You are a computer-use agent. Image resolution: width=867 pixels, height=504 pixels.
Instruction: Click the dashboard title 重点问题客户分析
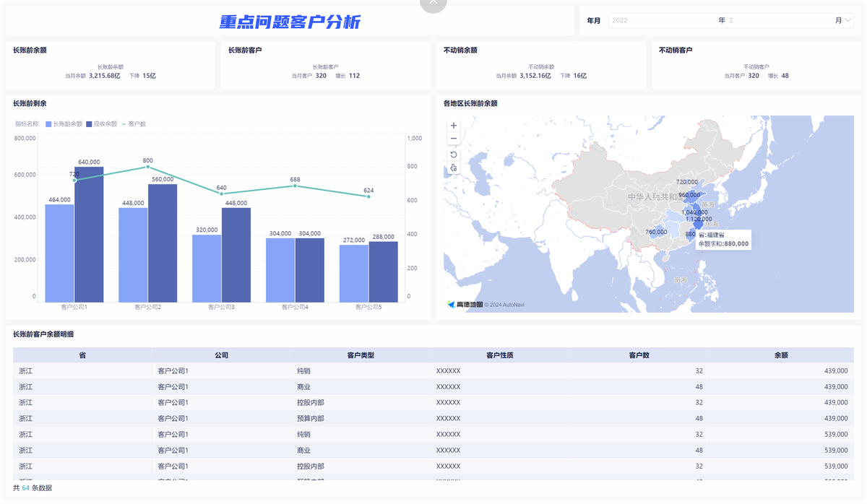click(289, 21)
